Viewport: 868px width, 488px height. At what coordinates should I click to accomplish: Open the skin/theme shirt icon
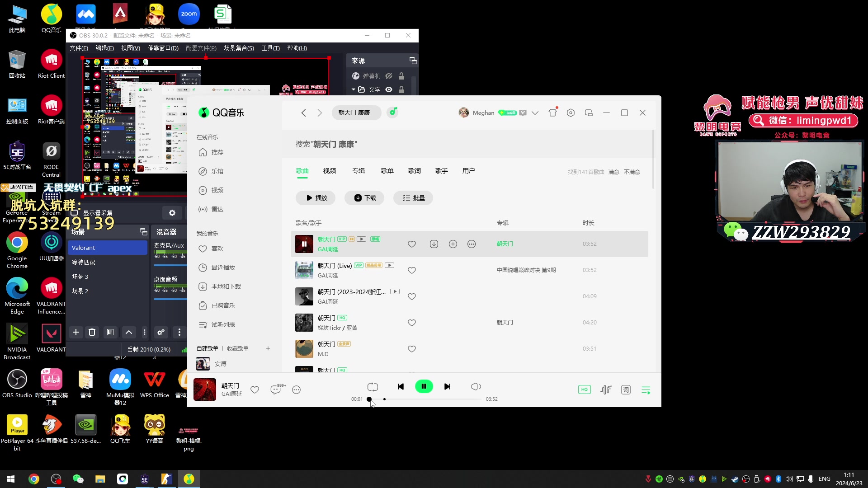click(553, 113)
